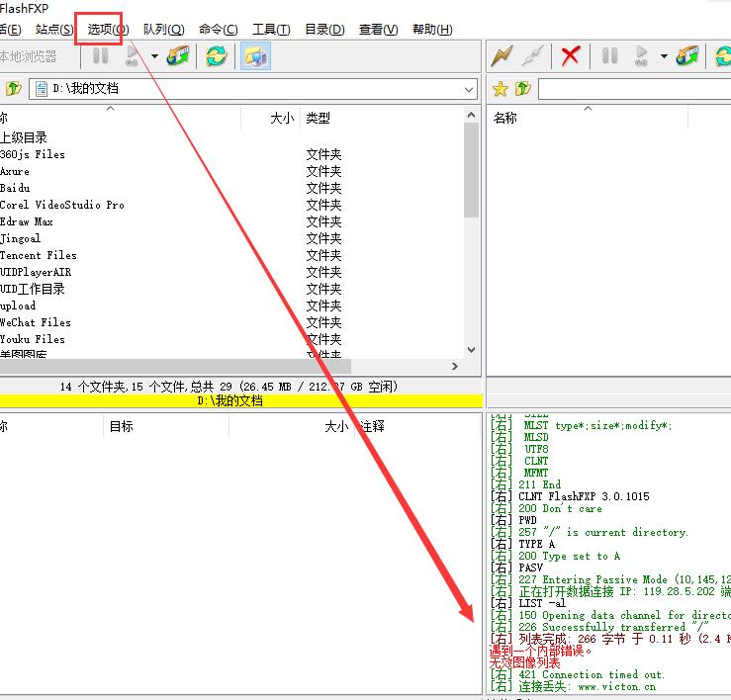Click the left pane transfer queue play icon
This screenshot has height=700, width=731.
pyautogui.click(x=133, y=56)
